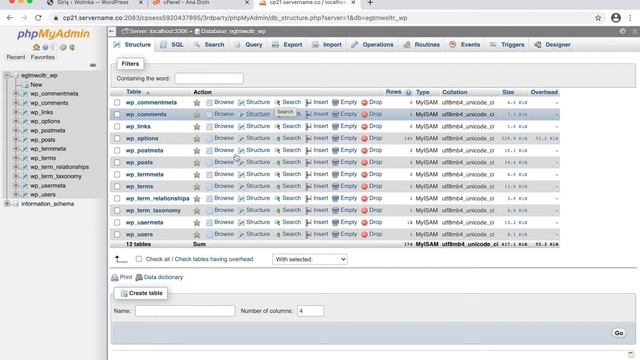Viewport: 640px width, 360px height.
Task: Expand wp_commentmeta in the sidebar tree
Action: click(x=16, y=94)
